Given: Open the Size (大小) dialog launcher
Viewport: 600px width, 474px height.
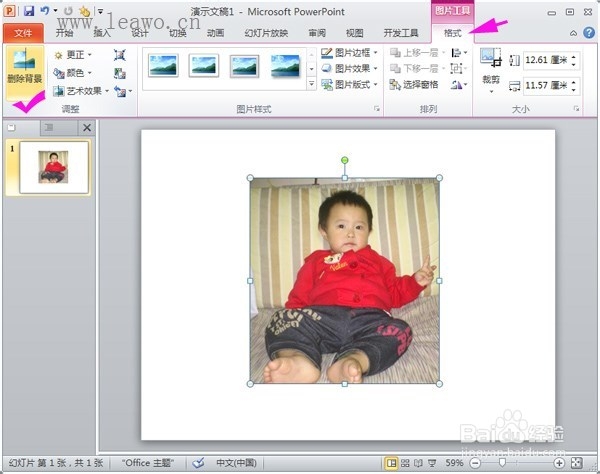Looking at the screenshot, I should [x=576, y=109].
